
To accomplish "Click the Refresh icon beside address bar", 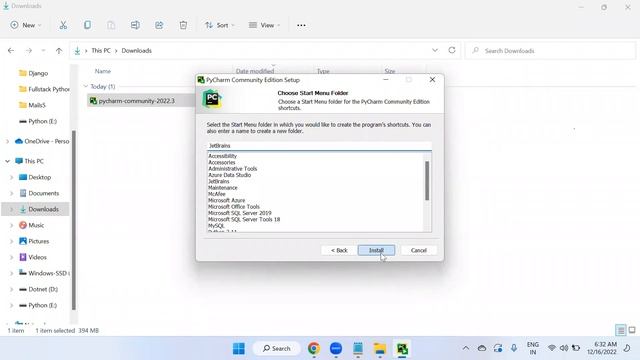I will tap(452, 50).
